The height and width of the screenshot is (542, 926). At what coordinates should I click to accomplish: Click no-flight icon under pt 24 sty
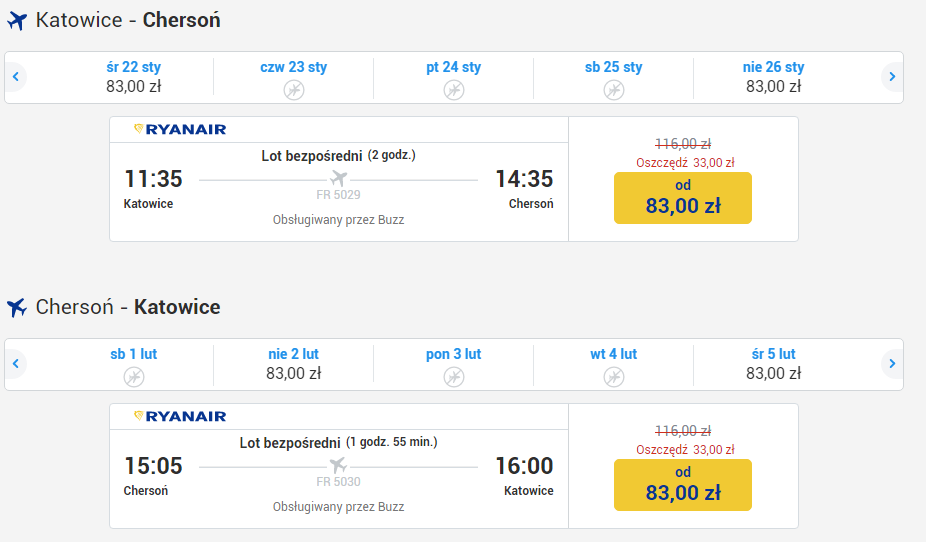point(454,90)
